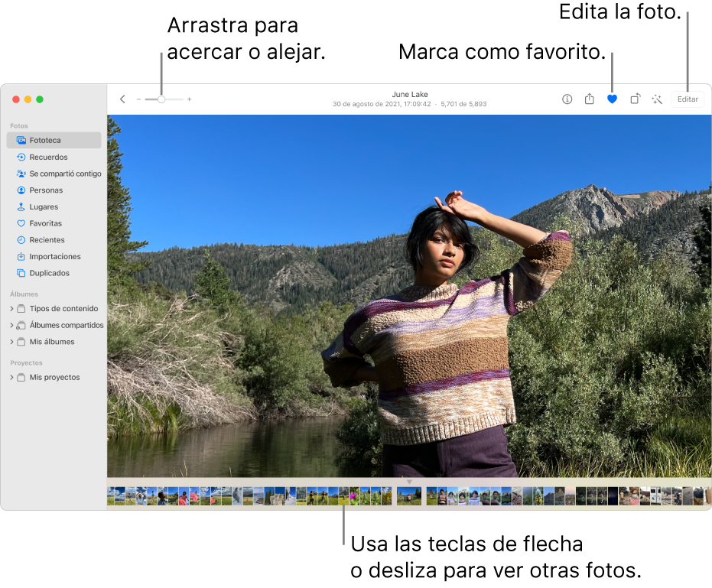Unmark the photo as favorite
This screenshot has width=712, height=588.
coord(612,99)
